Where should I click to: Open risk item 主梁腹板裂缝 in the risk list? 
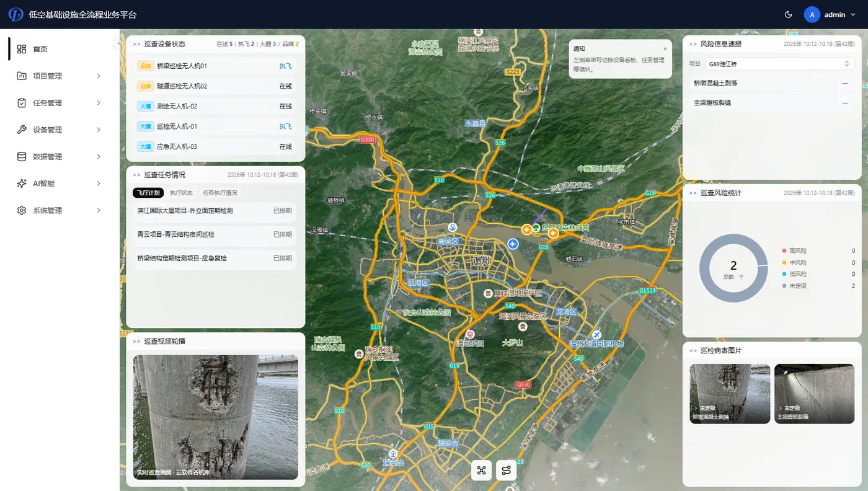pyautogui.click(x=771, y=102)
